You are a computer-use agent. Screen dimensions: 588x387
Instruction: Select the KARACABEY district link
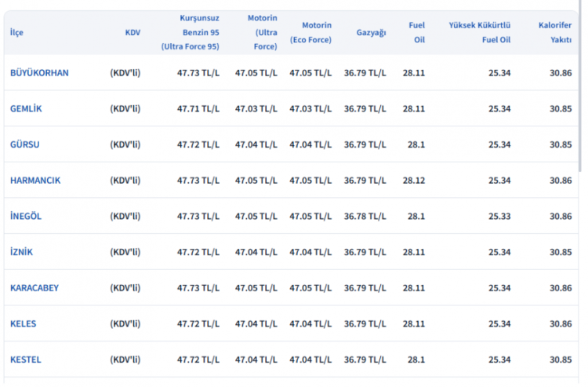(34, 288)
